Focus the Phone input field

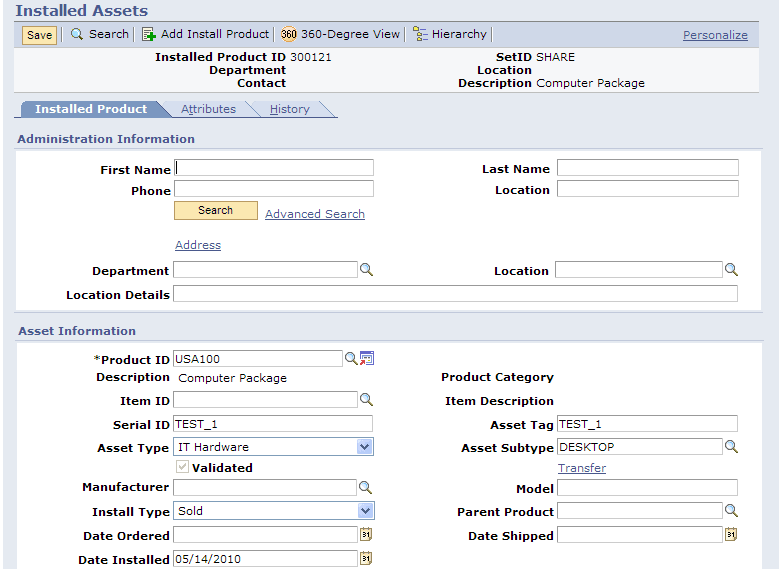(x=274, y=188)
